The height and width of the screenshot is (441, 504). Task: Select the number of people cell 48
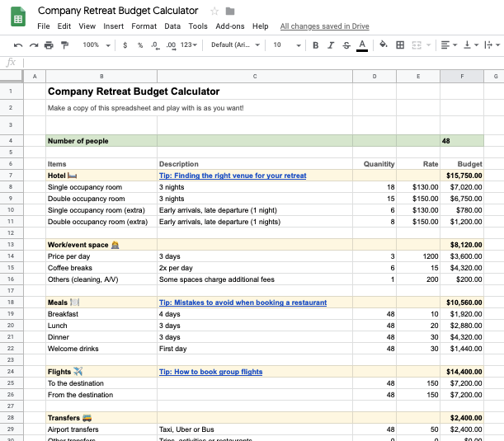tap(462, 141)
